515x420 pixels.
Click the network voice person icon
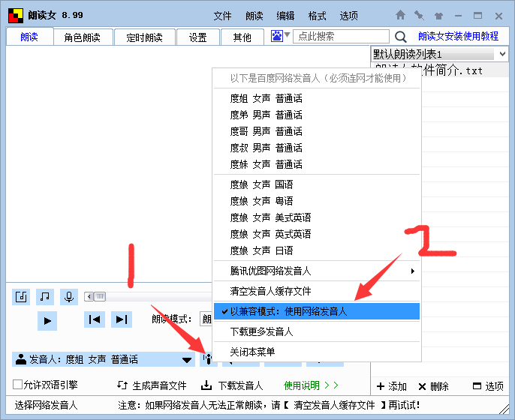[208, 358]
